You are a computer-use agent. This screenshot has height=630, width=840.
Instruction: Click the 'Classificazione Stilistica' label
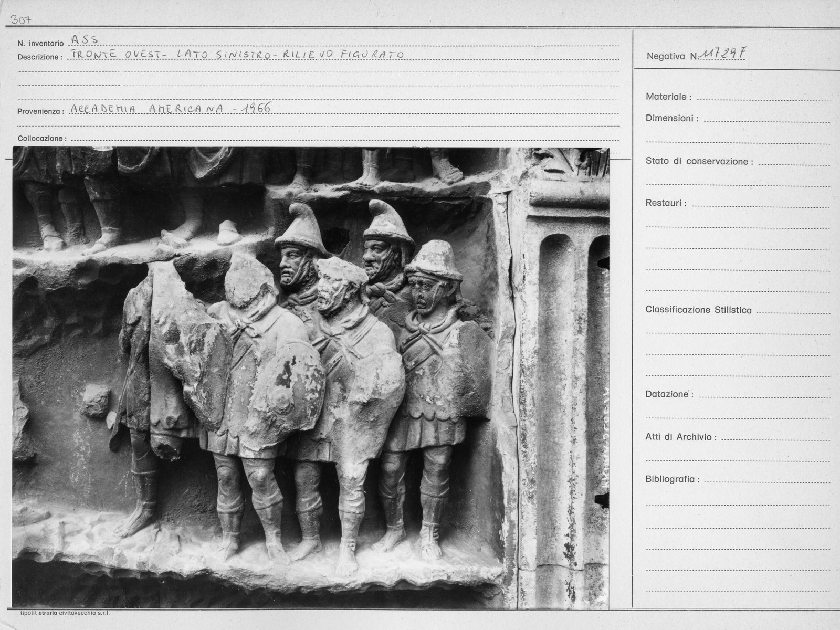(698, 310)
